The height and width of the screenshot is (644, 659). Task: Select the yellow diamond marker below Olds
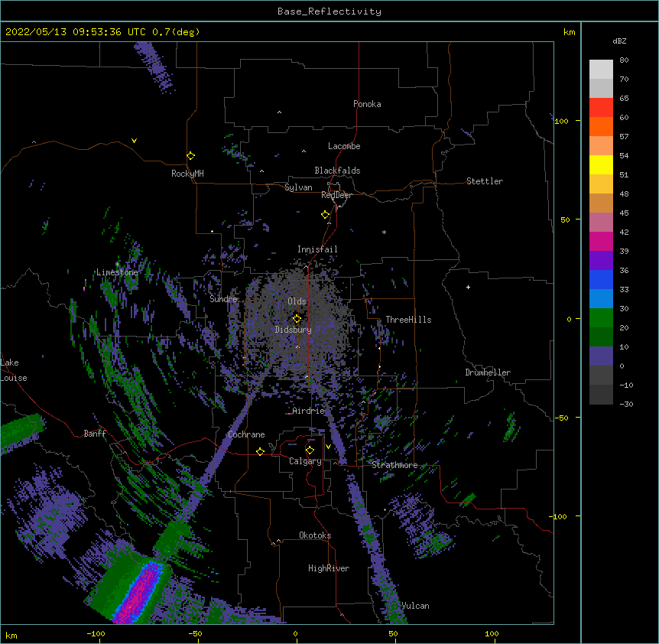point(297,319)
